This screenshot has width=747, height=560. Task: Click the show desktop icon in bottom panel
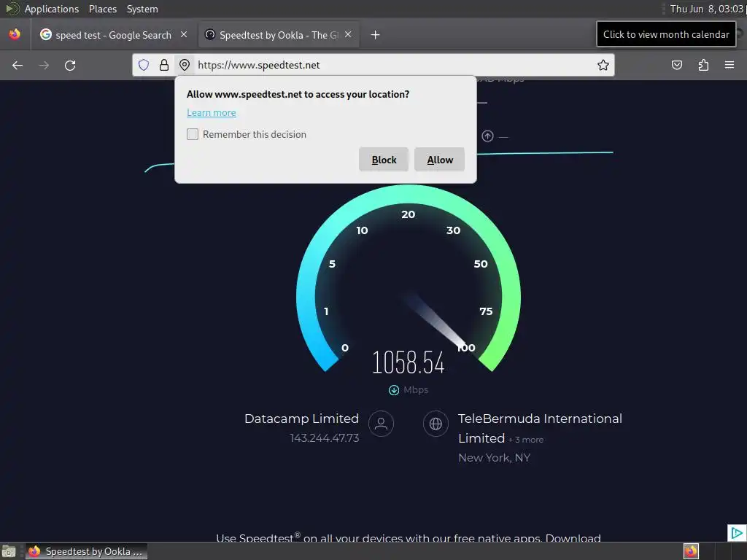9,551
